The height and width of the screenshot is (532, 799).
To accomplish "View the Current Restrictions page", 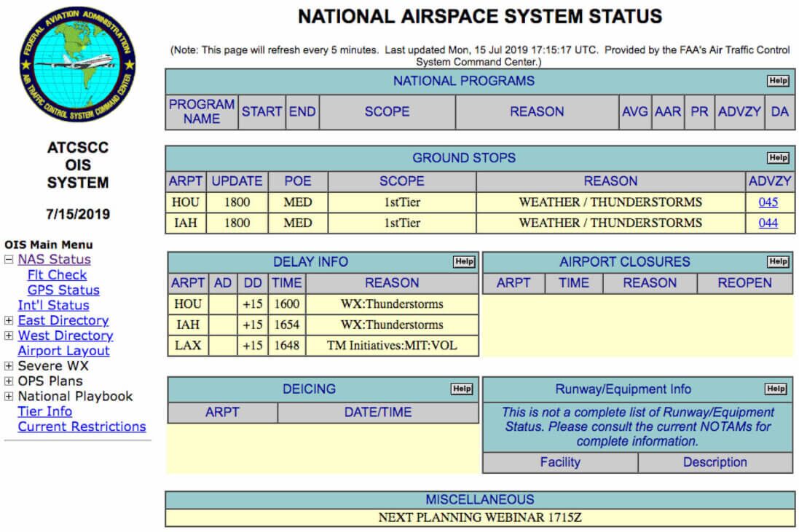I will coord(82,426).
